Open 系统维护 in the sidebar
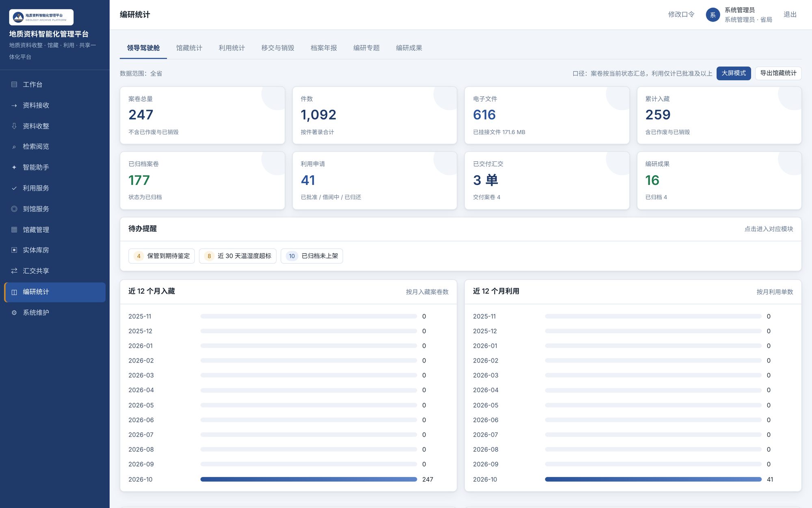 pos(55,313)
